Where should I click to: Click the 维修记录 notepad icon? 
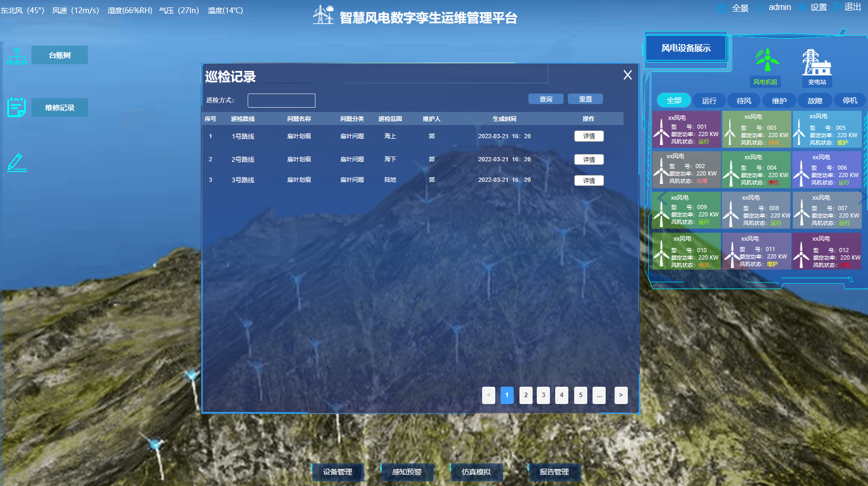click(x=17, y=108)
